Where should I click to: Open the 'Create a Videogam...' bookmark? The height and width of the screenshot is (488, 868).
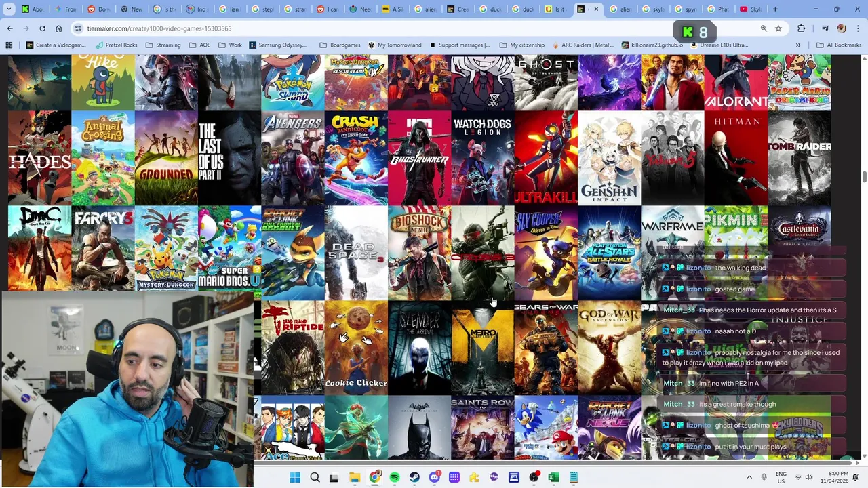pos(56,45)
